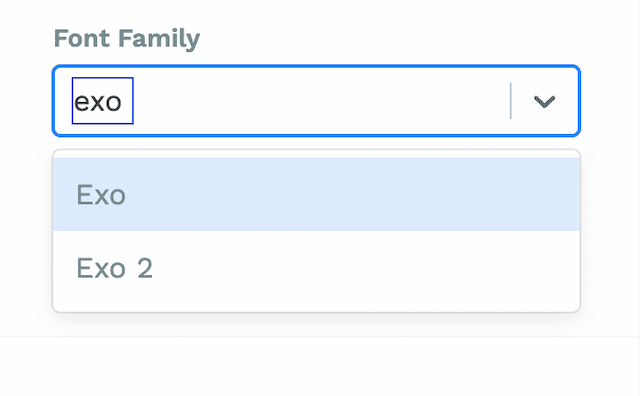Choose Exo 2 from the font list

[316, 268]
